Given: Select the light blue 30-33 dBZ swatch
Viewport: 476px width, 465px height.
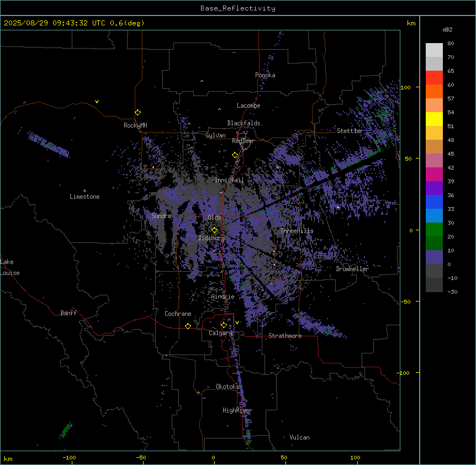Looking at the screenshot, I should coord(434,216).
